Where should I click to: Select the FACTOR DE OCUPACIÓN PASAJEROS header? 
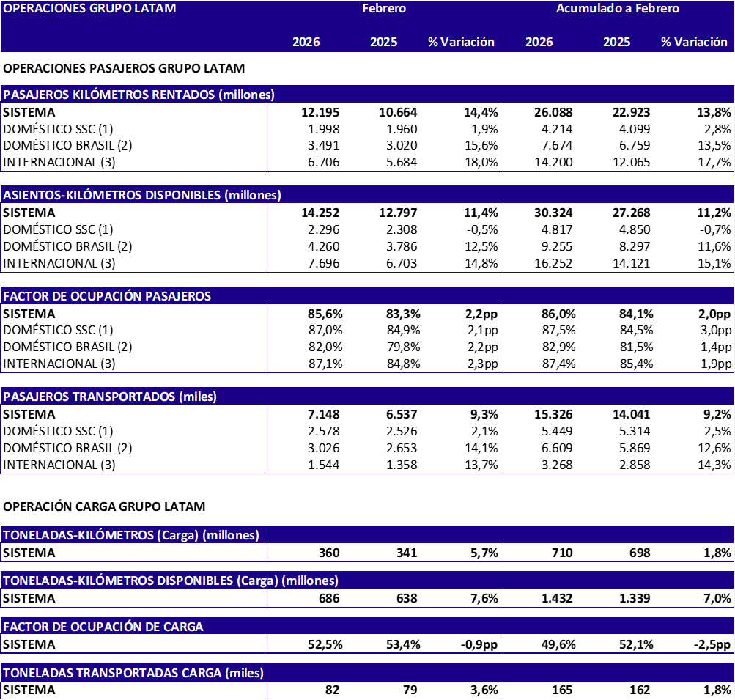tap(107, 296)
